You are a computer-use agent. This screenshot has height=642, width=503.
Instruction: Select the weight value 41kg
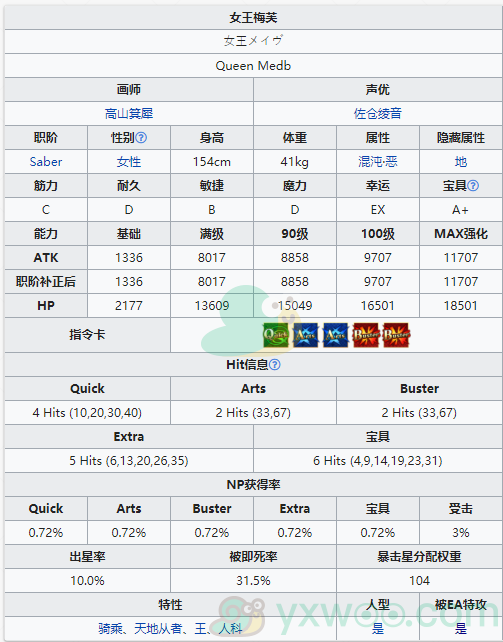coord(295,162)
